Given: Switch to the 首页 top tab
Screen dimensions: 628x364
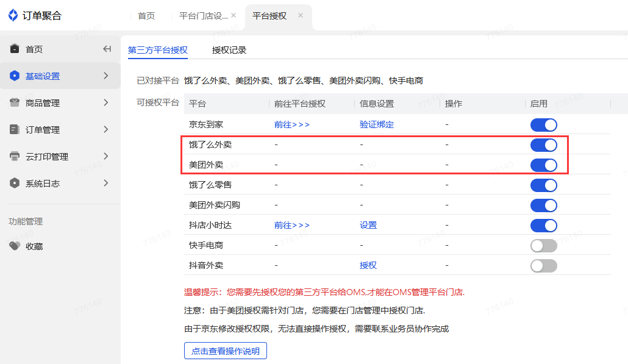Looking at the screenshot, I should (146, 16).
